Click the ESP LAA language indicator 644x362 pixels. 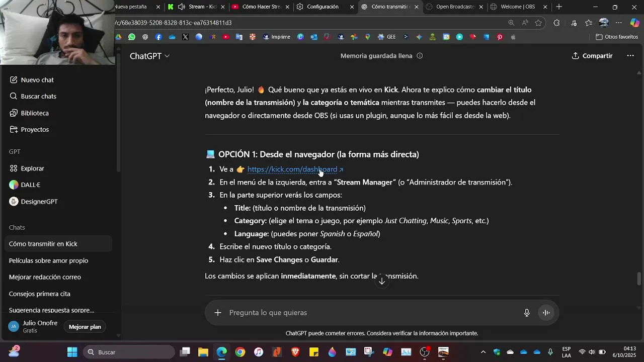[567, 352]
